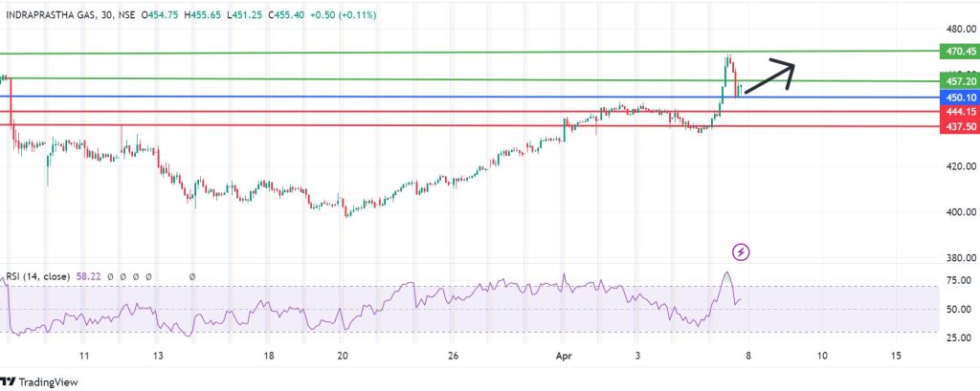Viewport: 980px width, 391px height.
Task: Click the open value O454.75
Action: click(161, 15)
